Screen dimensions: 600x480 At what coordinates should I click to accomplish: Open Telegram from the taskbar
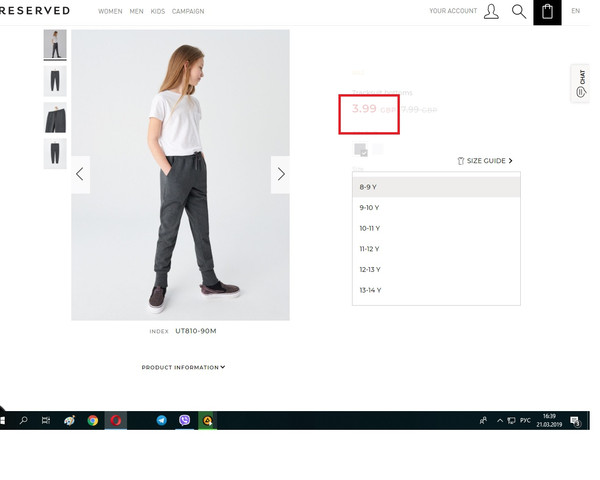[162, 421]
